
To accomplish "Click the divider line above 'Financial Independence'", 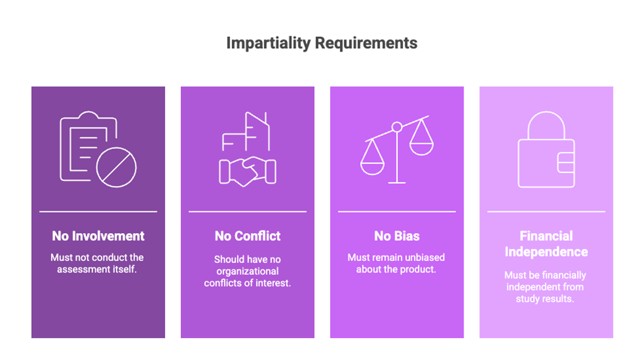I will pos(546,212).
